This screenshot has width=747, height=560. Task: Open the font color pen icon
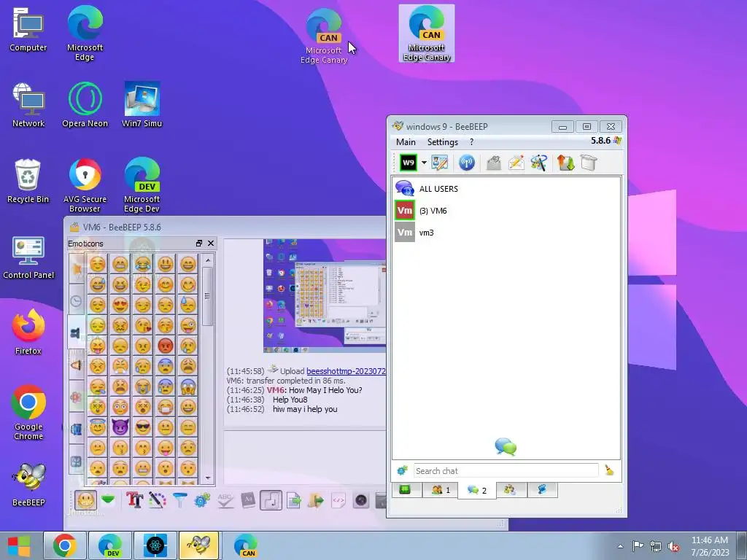coord(158,500)
